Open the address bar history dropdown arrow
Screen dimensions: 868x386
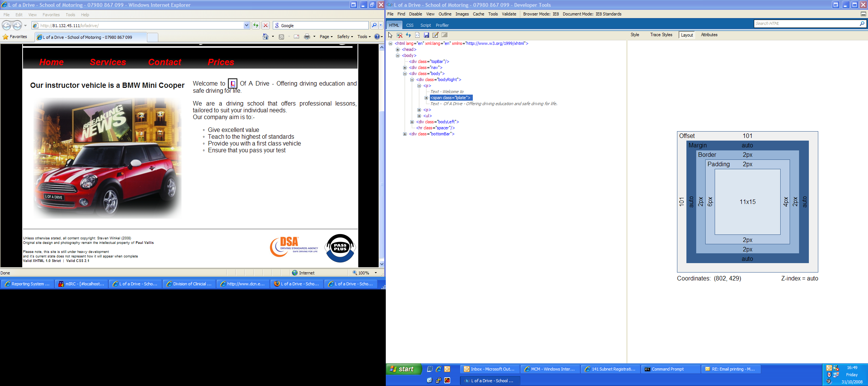coord(246,25)
